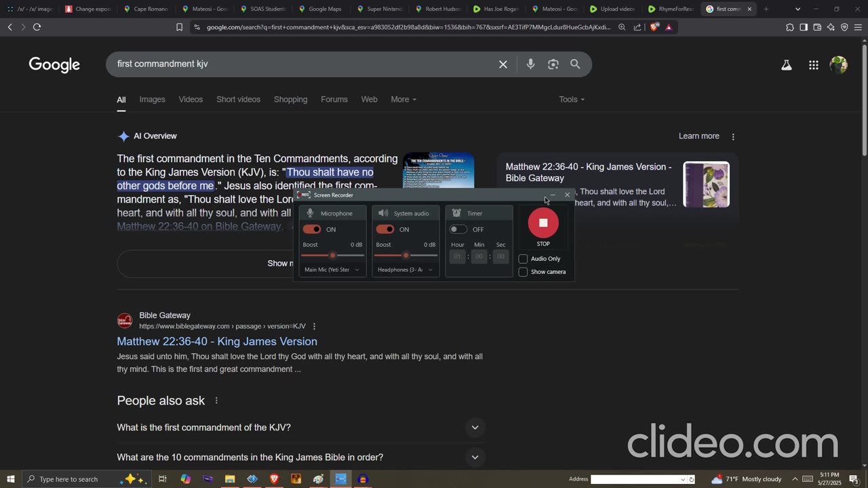Open the Windows Start menu
The width and height of the screenshot is (868, 488).
coord(10,479)
